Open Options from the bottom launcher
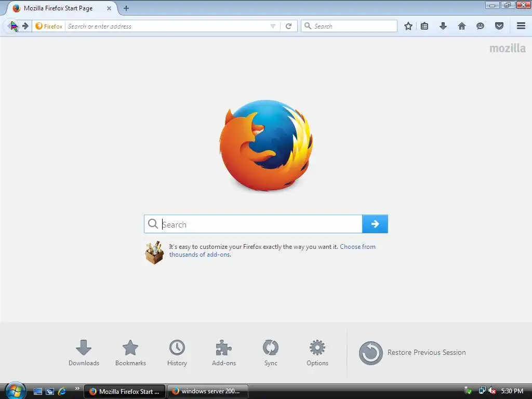This screenshot has height=399, width=532. [x=317, y=353]
